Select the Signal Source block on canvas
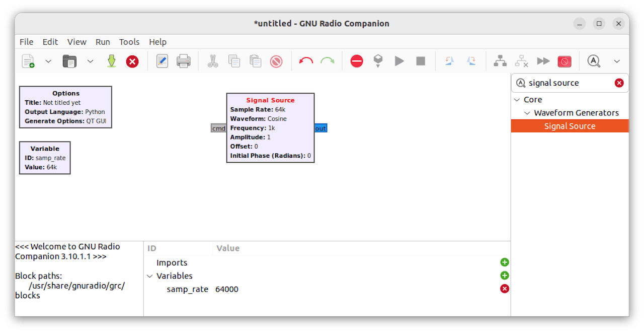644x333 pixels. pos(270,128)
